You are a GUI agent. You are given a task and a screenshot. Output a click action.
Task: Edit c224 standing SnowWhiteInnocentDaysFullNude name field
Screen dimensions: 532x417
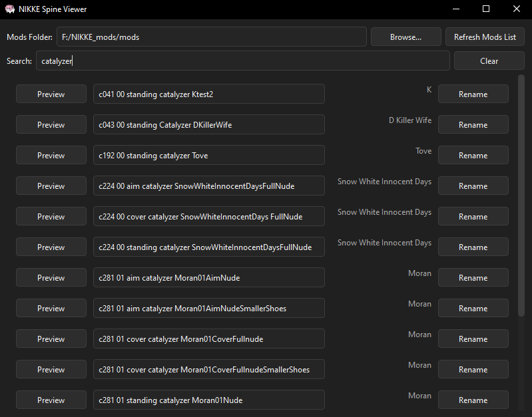coord(208,247)
